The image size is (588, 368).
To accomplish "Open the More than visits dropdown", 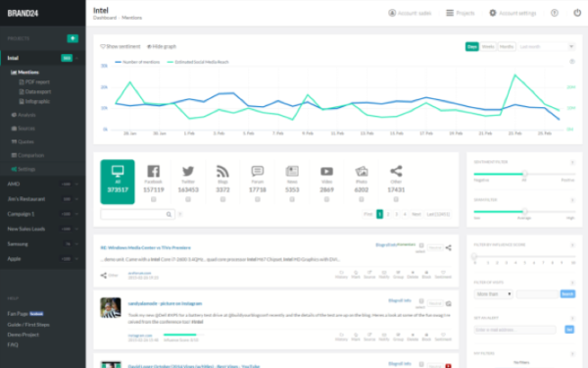I will point(494,294).
